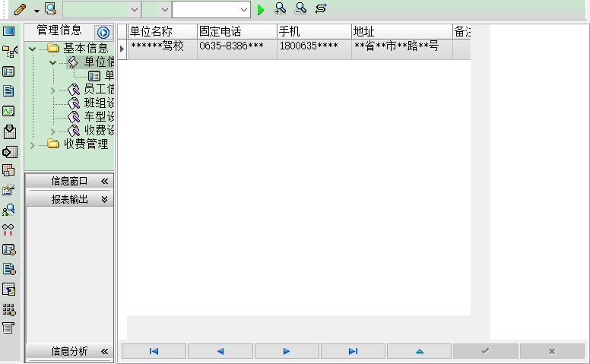Viewport: 590px width, 364px height.
Task: Open the first wide filter combo box
Action: point(102,10)
